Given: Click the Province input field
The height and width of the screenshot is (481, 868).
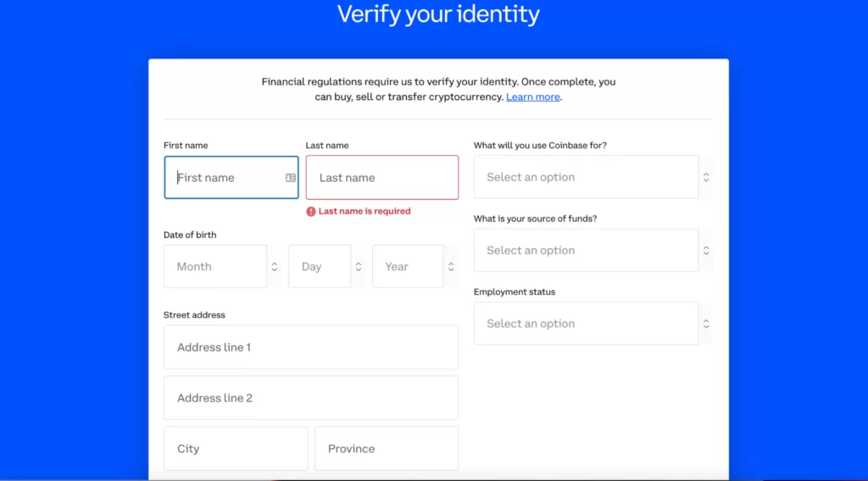Looking at the screenshot, I should coord(387,448).
